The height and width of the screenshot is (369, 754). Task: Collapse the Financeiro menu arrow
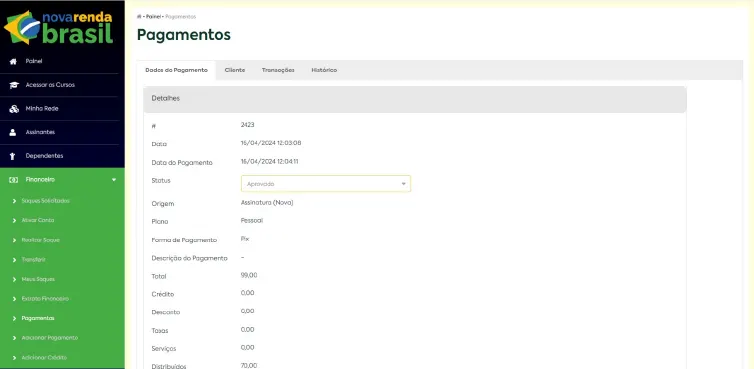pyautogui.click(x=114, y=180)
